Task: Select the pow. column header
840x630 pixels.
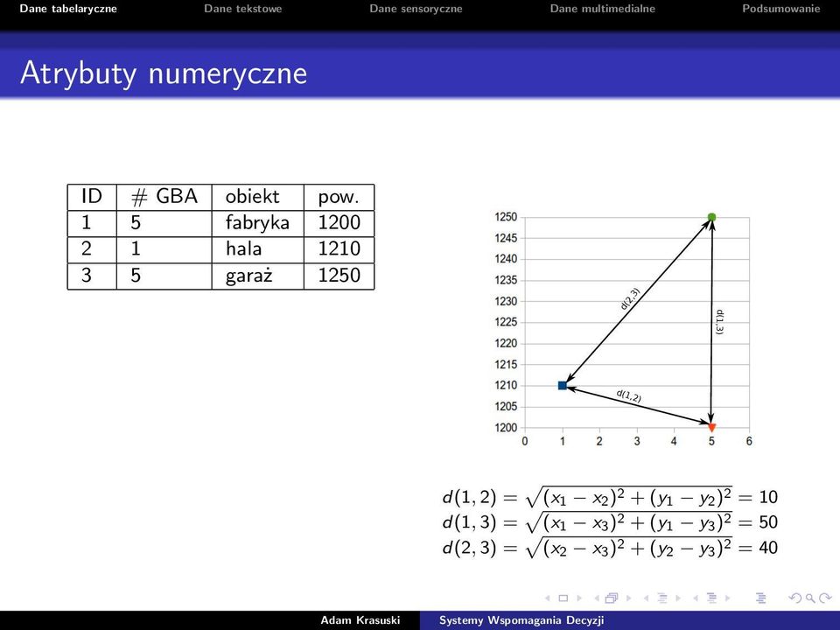Action: tap(339, 197)
